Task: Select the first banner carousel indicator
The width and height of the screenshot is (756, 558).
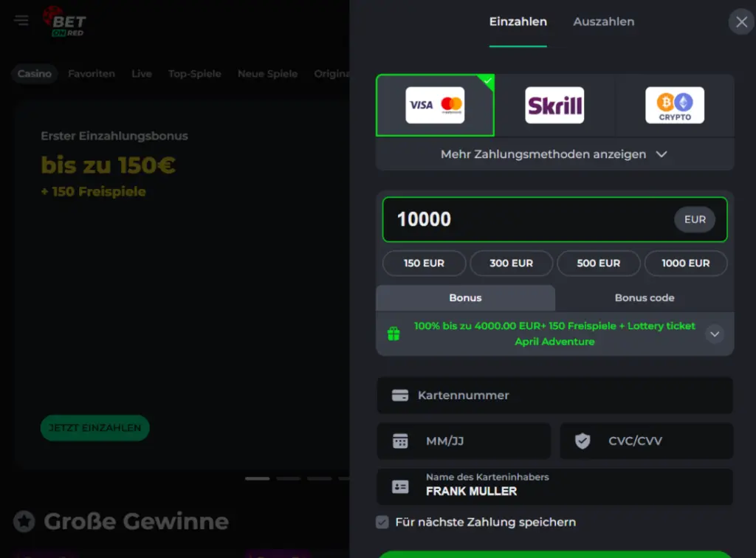Action: click(x=258, y=478)
